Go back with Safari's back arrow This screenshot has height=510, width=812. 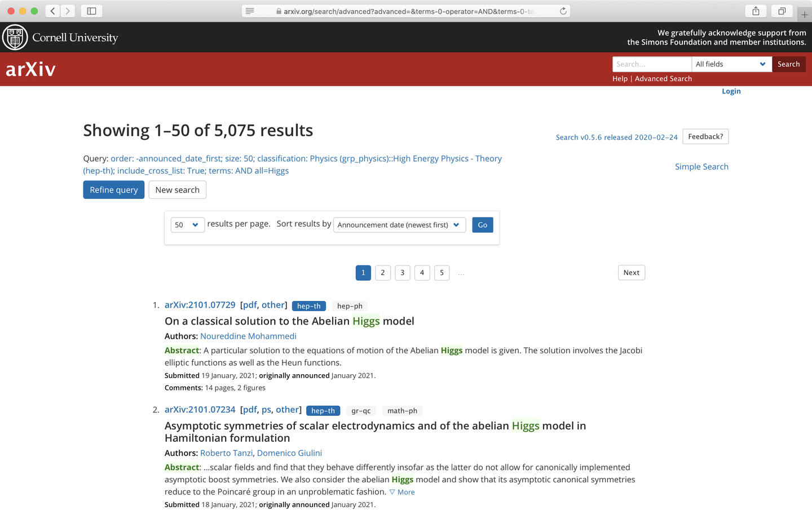point(53,11)
